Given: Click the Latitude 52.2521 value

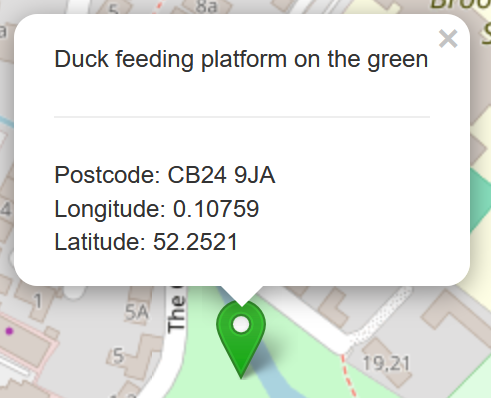Looking at the screenshot, I should click(x=195, y=242).
